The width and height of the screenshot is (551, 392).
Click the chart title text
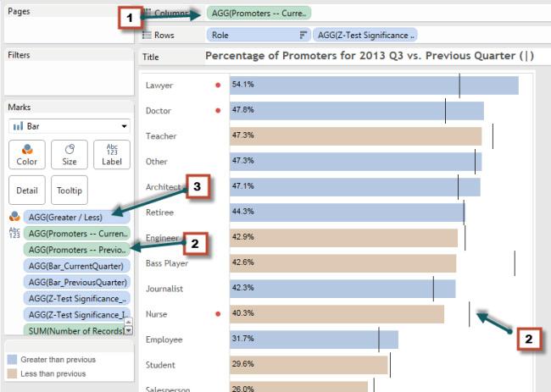(x=369, y=56)
